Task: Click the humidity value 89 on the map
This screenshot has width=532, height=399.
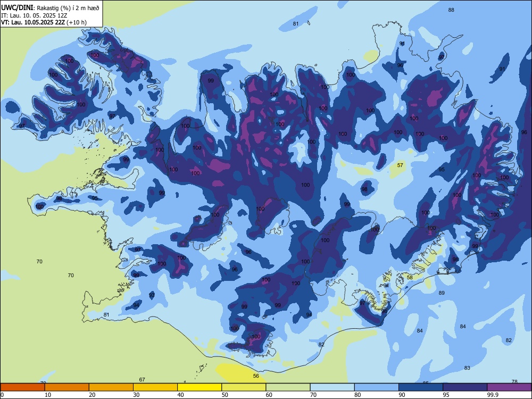Action: point(442,293)
